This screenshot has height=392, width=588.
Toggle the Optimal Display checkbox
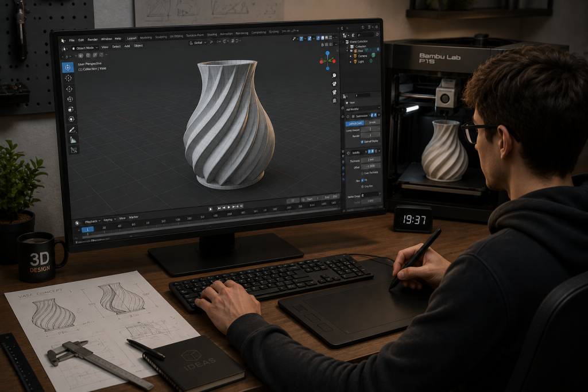pos(362,142)
